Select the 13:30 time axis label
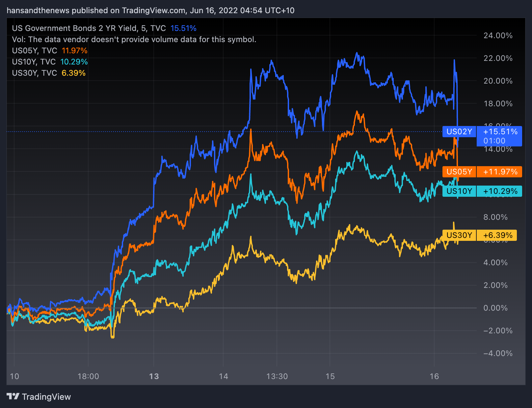Screen dimensions: 532x408 click(x=277, y=376)
